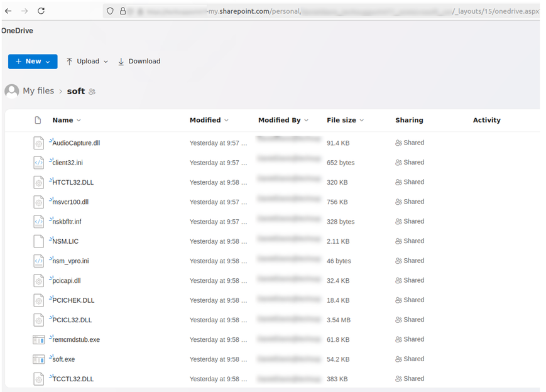Click the shared people icon next to soft
This screenshot has width=546, height=392.
pyautogui.click(x=92, y=92)
